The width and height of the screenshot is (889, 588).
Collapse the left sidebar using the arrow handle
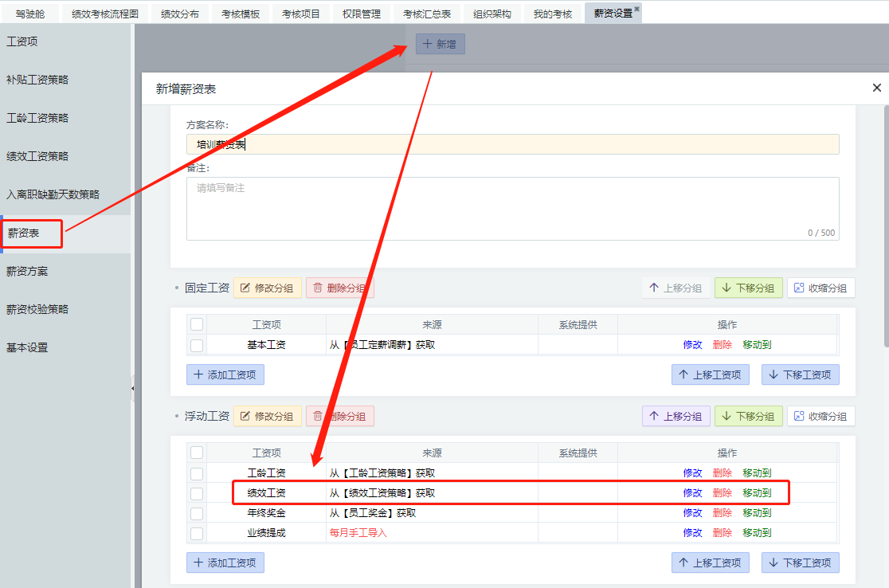(x=133, y=388)
